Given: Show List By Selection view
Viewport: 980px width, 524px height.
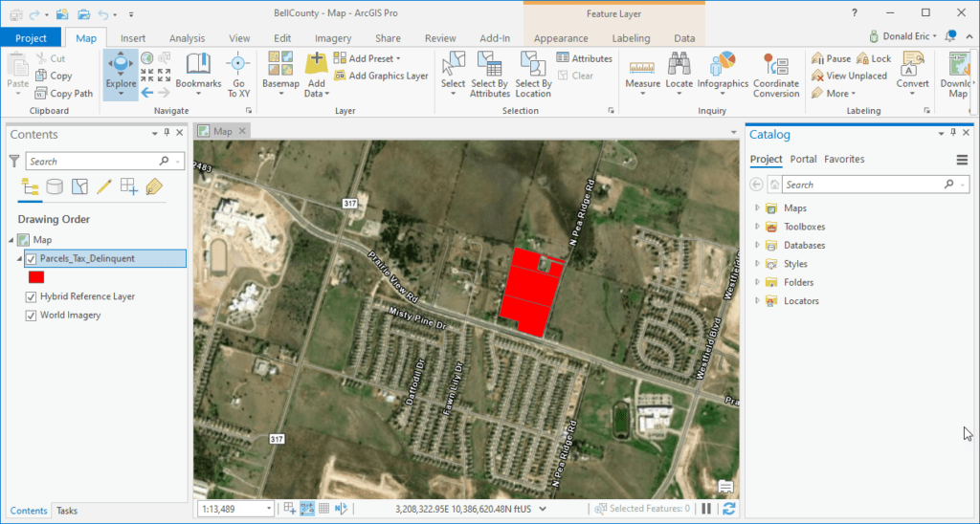Looking at the screenshot, I should [x=79, y=186].
